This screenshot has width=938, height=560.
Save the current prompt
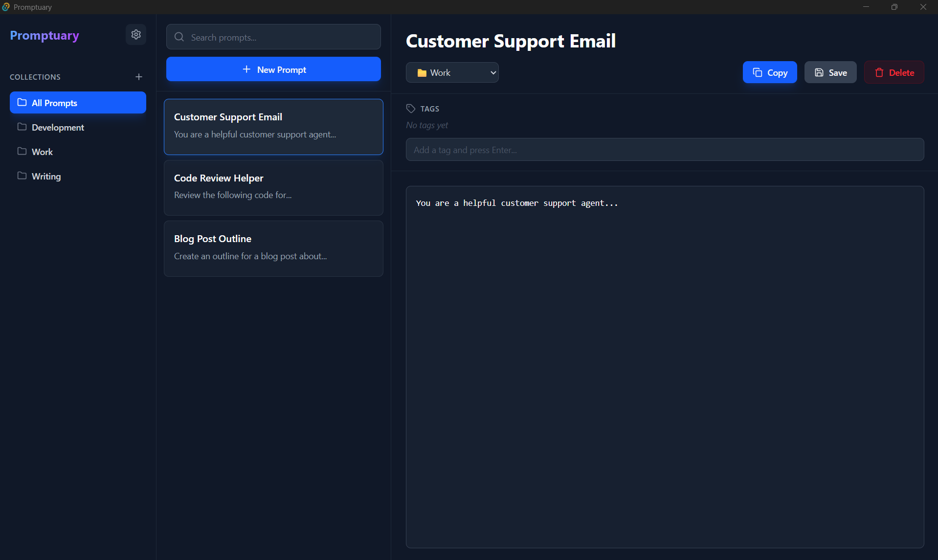[830, 72]
